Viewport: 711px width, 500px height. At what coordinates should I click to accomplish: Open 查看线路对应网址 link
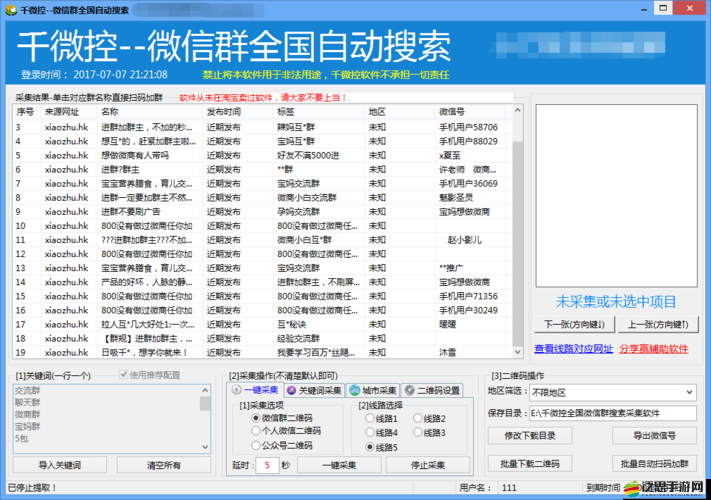574,349
